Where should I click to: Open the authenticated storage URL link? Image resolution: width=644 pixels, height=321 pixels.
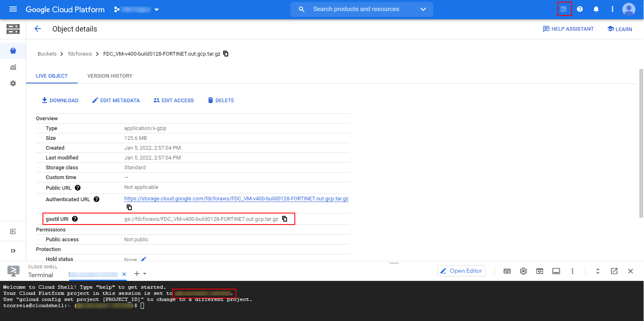tap(236, 198)
